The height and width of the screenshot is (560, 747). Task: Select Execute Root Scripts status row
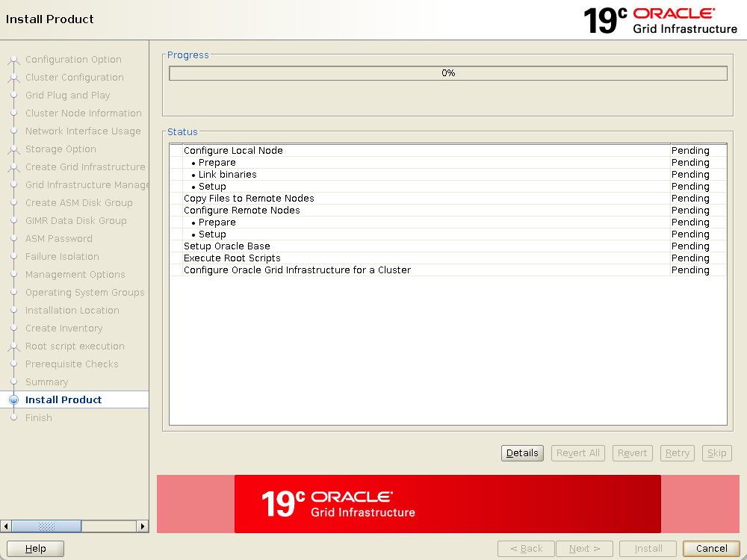point(232,258)
